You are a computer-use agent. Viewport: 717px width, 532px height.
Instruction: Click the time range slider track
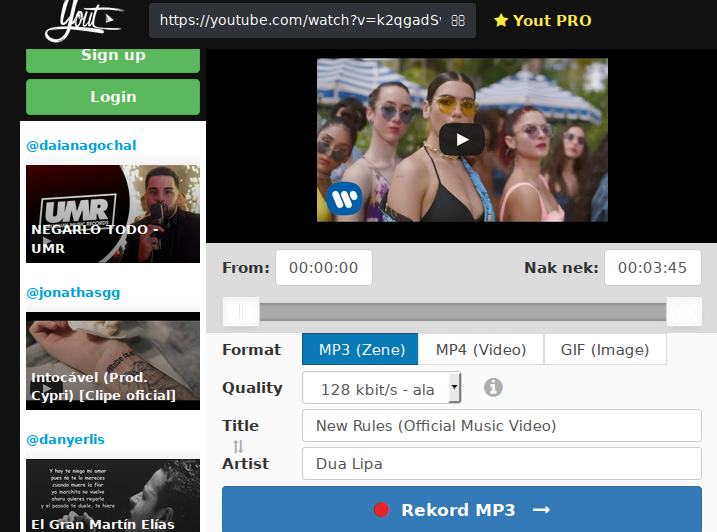(x=462, y=312)
